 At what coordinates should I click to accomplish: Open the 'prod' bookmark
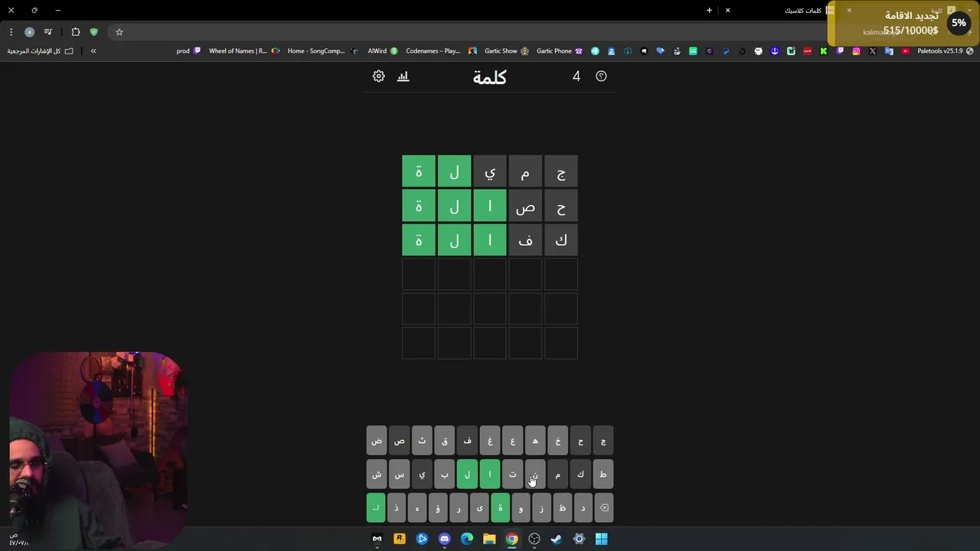(188, 51)
